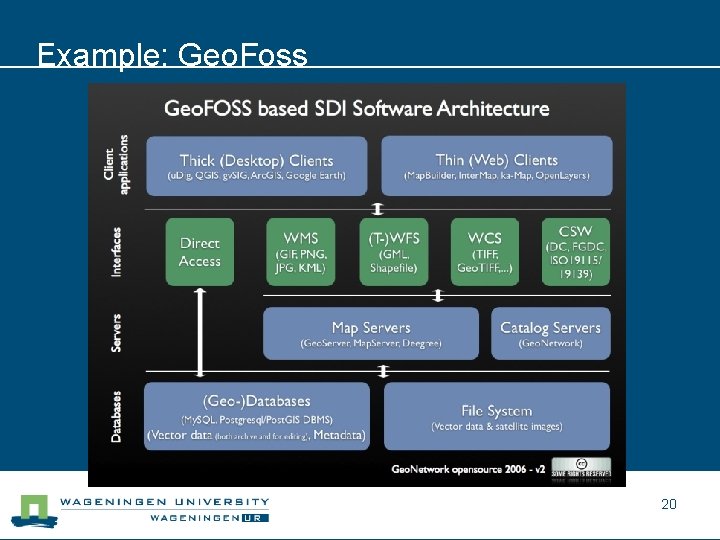Viewport: 720px width, 540px height.
Task: Click the slide title 'Example: GeoFoss'
Action: pyautogui.click(x=172, y=55)
